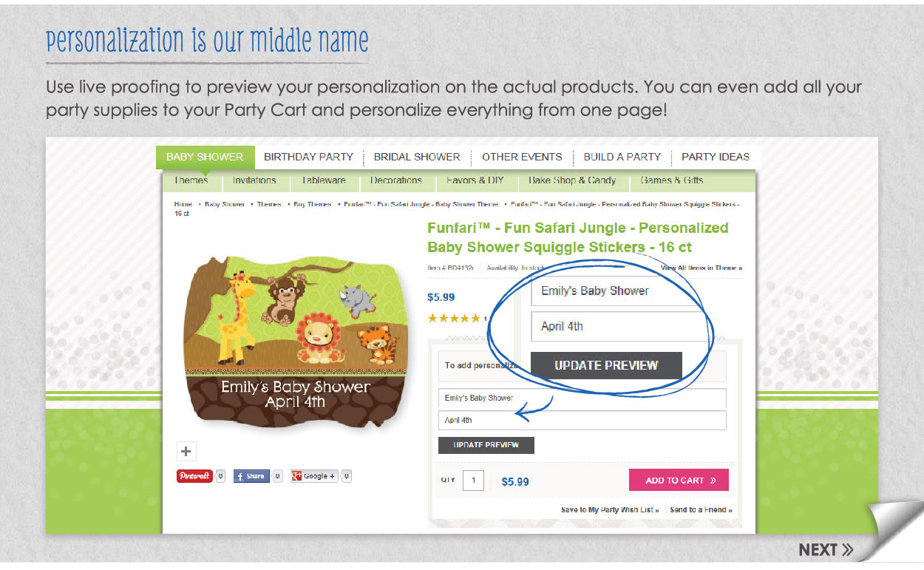Open the BABY SHOWER tab
The image size is (924, 570).
pos(205,157)
